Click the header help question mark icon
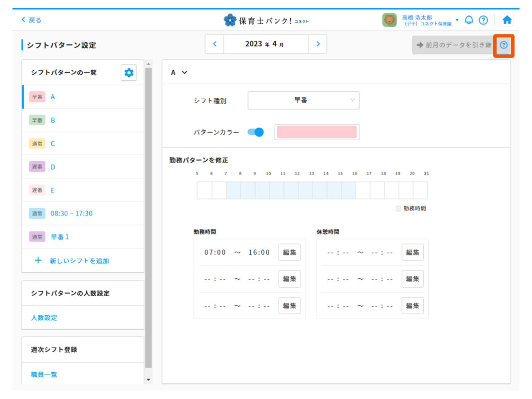 click(483, 20)
